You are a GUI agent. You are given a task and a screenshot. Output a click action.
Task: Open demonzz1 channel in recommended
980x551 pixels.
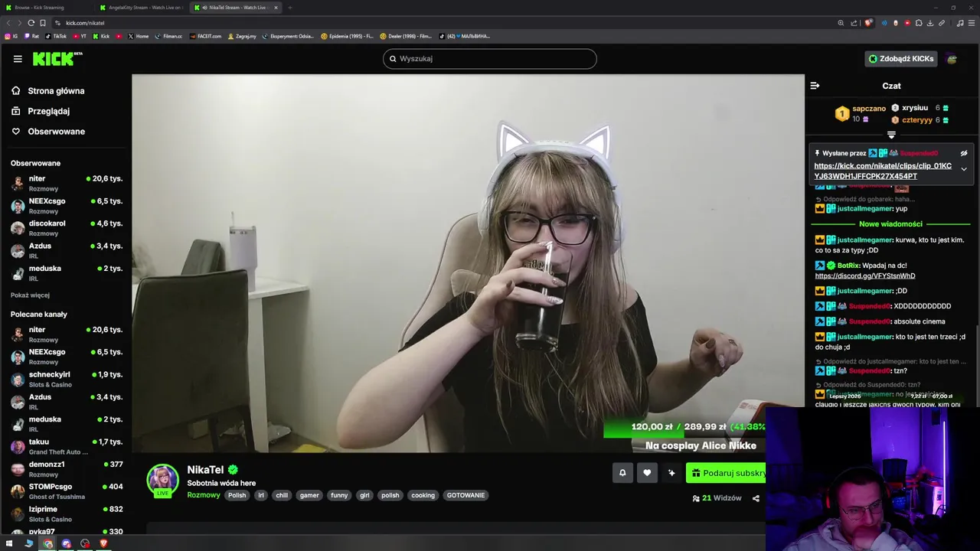pos(66,469)
